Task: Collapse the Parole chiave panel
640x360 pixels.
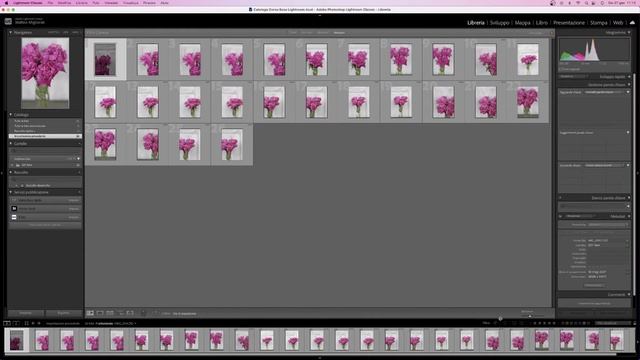Action: [629, 85]
